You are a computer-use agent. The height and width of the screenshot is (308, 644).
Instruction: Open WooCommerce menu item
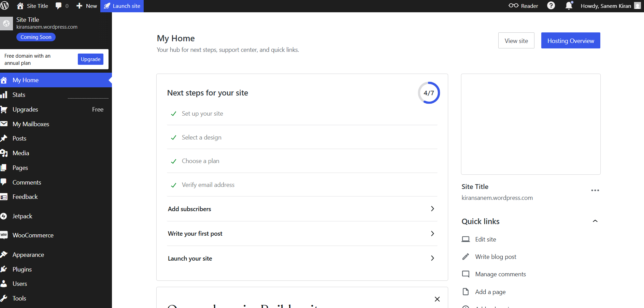coord(56,235)
